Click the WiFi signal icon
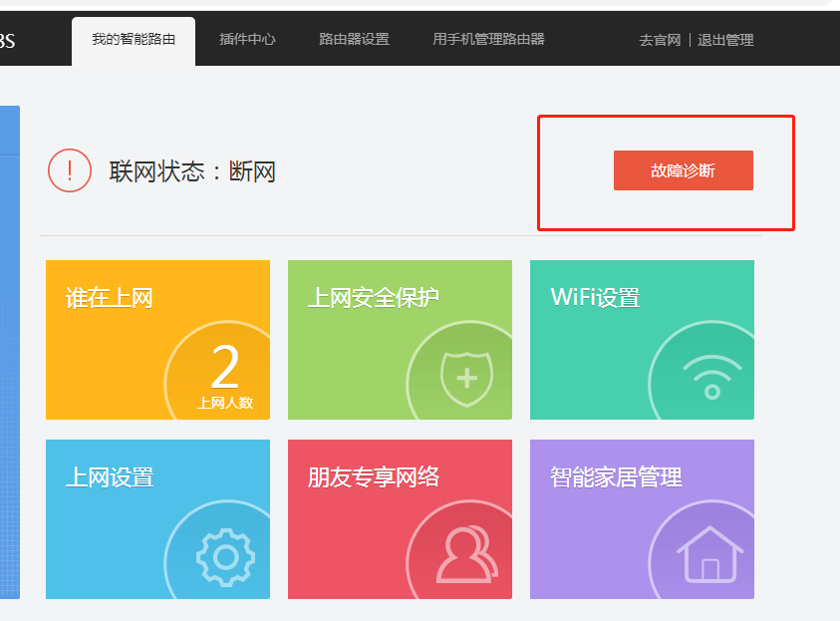The image size is (840, 621). pyautogui.click(x=712, y=377)
